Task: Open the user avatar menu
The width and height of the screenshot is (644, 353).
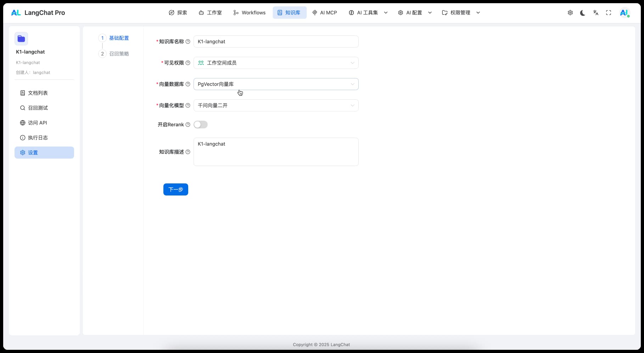Action: [x=624, y=13]
